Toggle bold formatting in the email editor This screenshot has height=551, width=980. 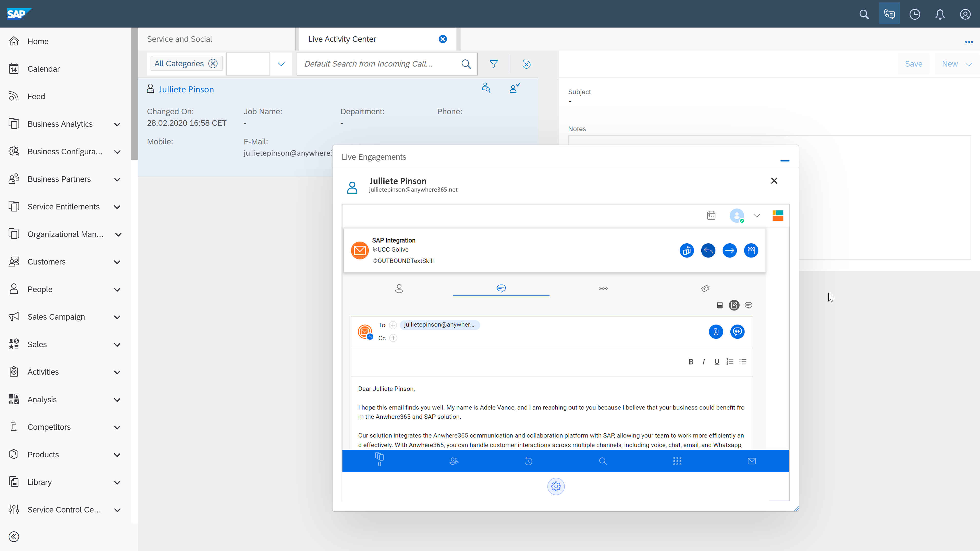(691, 362)
